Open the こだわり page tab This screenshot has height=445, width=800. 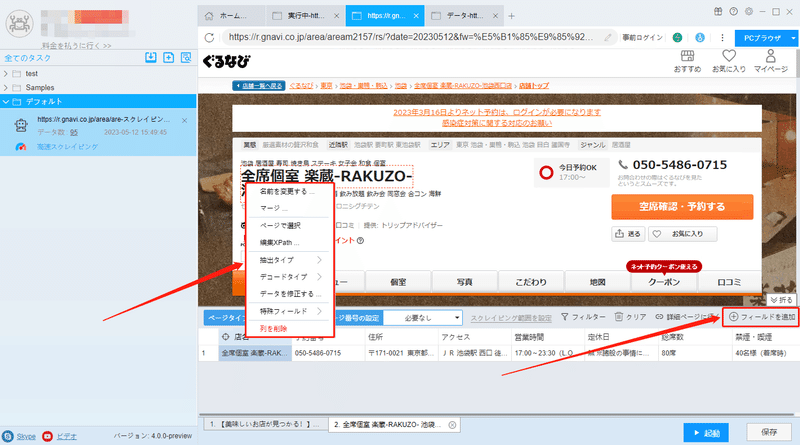point(531,282)
